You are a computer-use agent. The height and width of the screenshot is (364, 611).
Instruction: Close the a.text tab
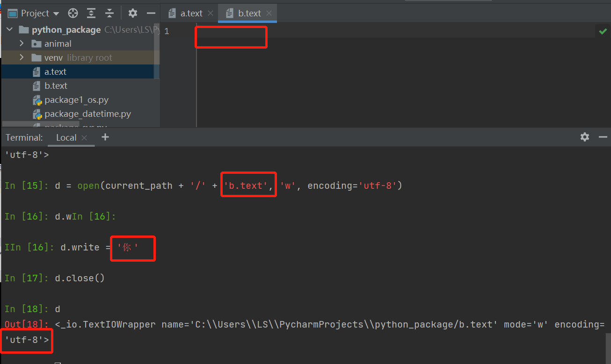[x=211, y=13]
